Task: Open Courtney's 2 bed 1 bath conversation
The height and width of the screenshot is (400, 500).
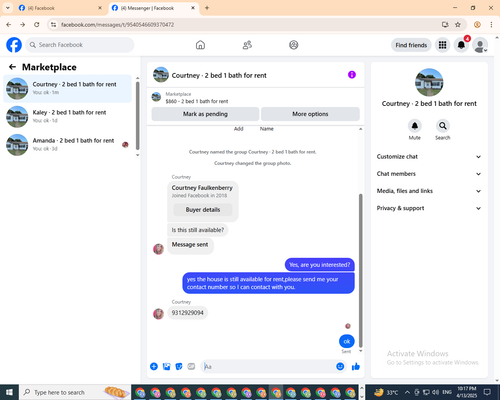Action: [67, 88]
